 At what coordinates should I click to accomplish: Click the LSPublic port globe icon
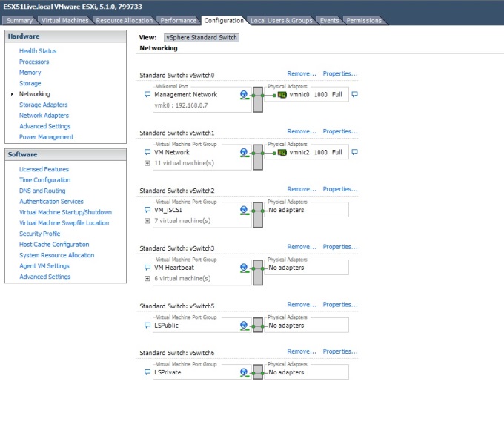click(x=245, y=326)
